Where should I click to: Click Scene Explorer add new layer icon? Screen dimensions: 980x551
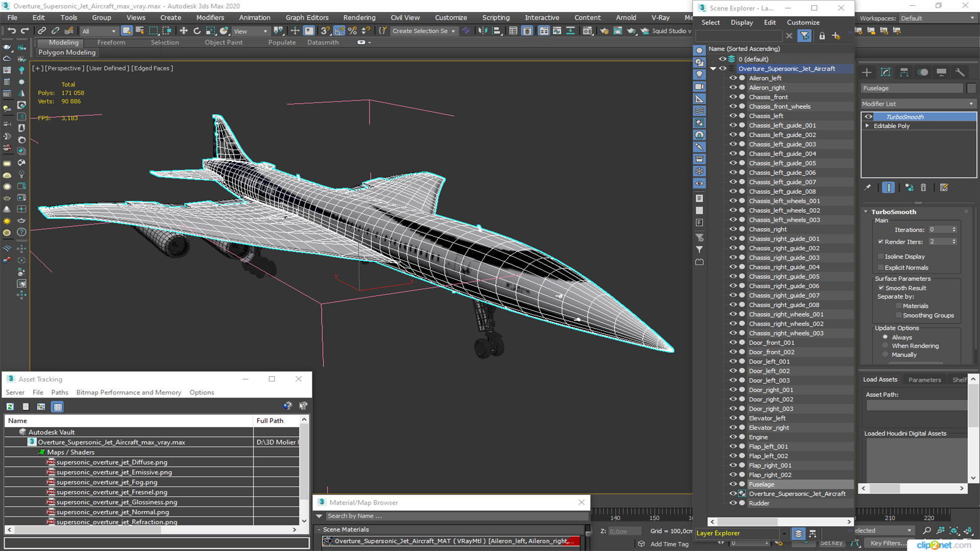click(836, 36)
